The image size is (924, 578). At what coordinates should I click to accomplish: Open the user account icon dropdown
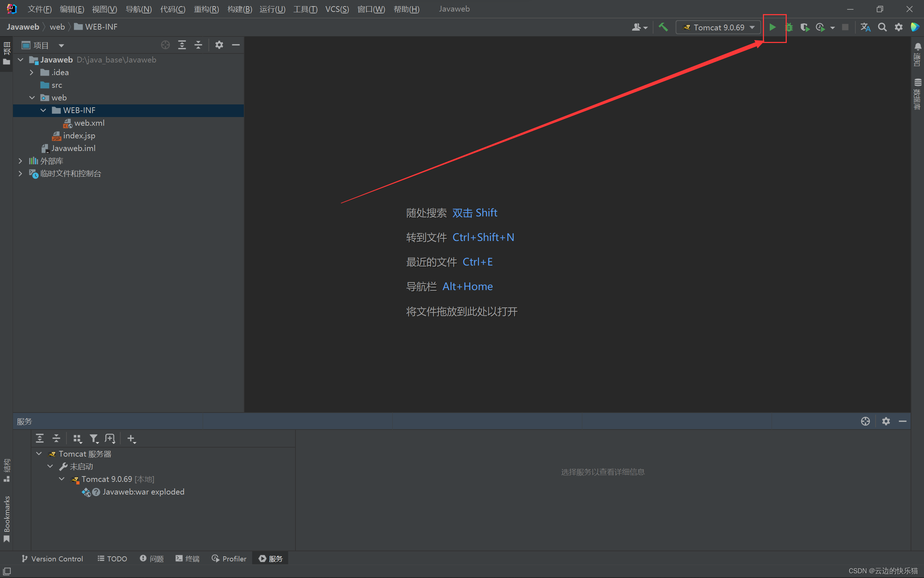coord(640,27)
